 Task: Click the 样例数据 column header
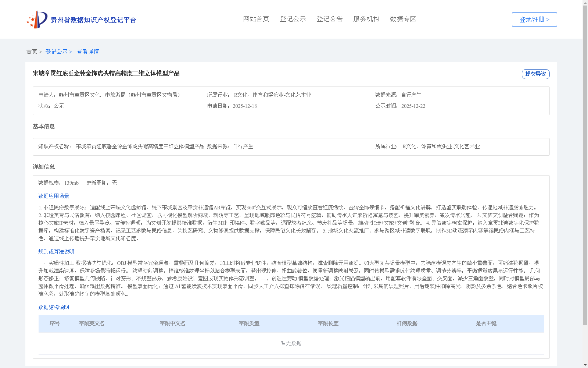pyautogui.click(x=407, y=323)
